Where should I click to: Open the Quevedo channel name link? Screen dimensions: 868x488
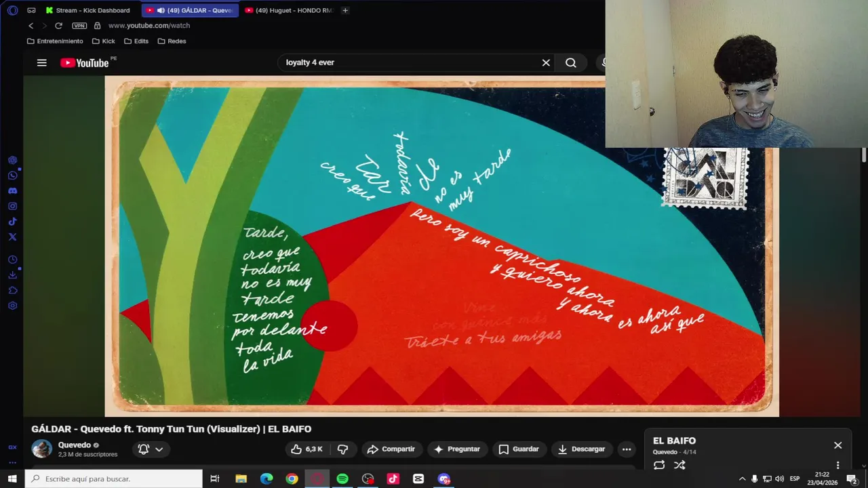(x=75, y=445)
